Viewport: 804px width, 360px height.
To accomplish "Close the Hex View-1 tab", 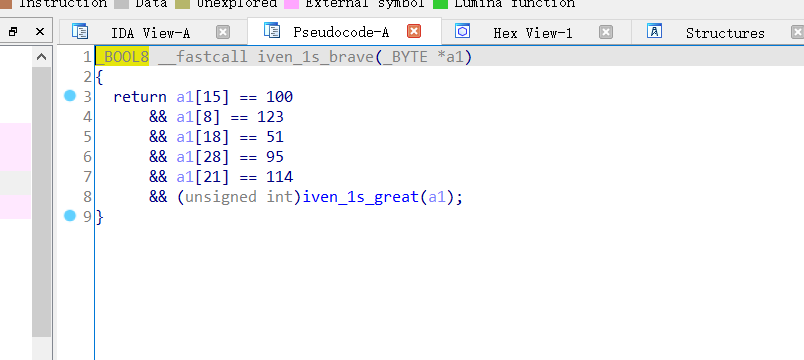I will pos(606,32).
